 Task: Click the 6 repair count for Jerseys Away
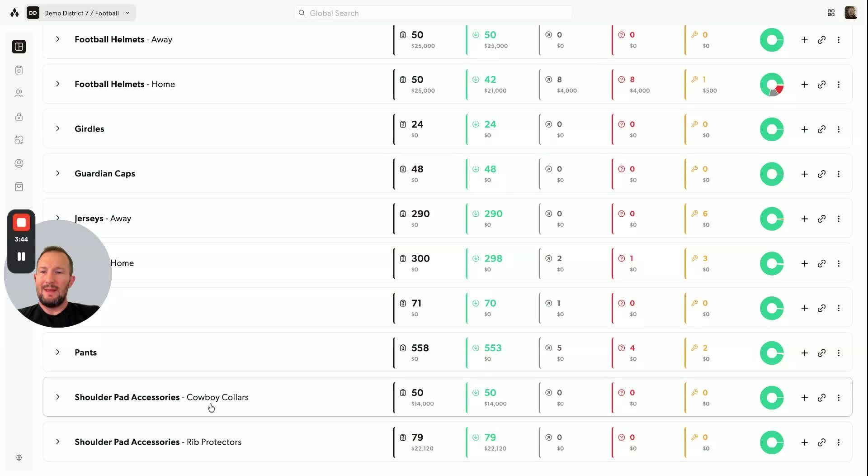coord(705,214)
